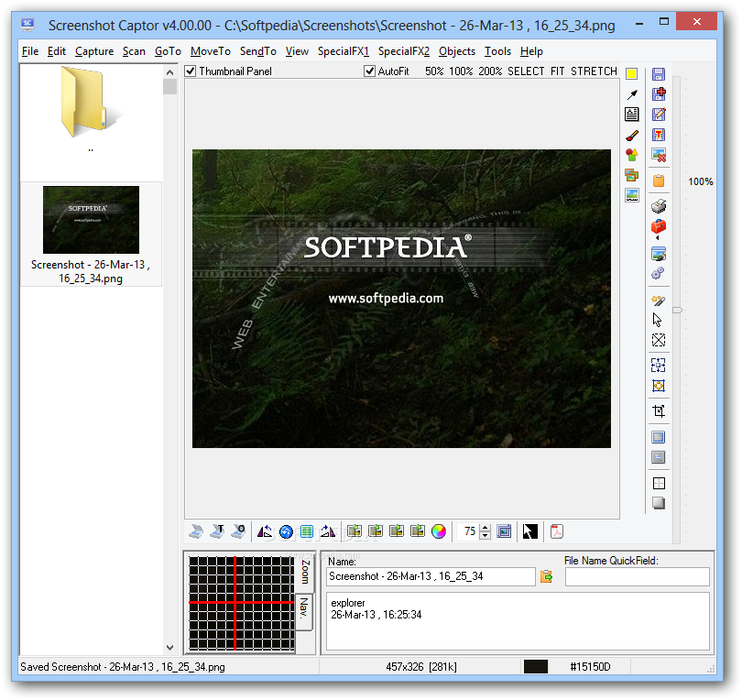Click the yellow color swatch
The width and height of the screenshot is (742, 700).
[632, 74]
